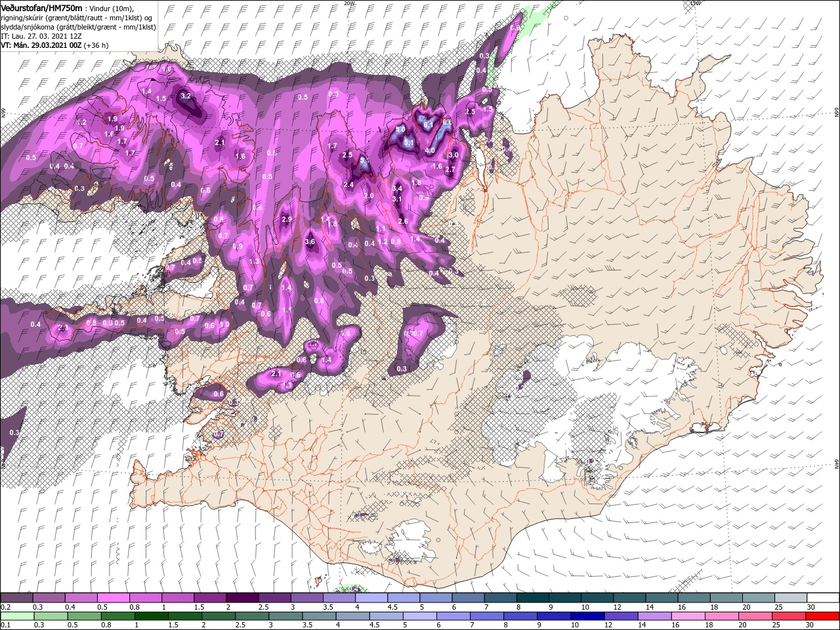The height and width of the screenshot is (630, 840).
Task: Click the 5.1 precipitation value on the map
Action: tap(408, 142)
